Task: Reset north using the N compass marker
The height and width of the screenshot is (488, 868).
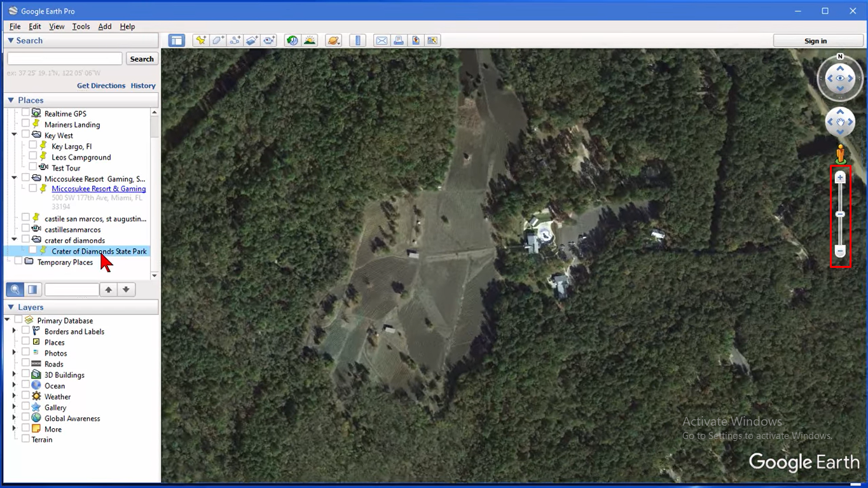Action: [840, 57]
